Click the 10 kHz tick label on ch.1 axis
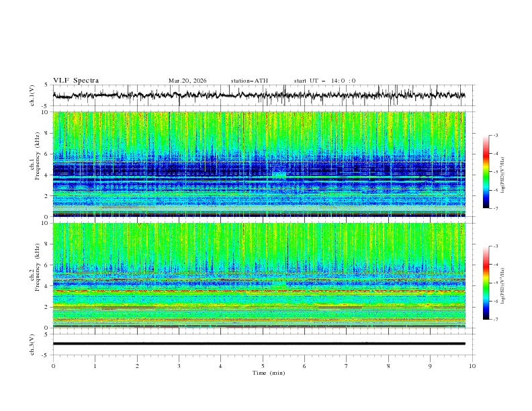 pos(44,112)
